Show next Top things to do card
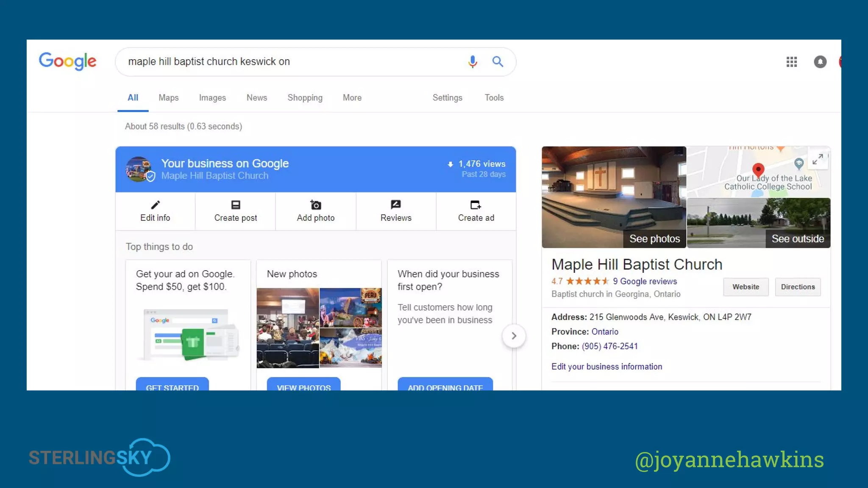868x488 pixels. (514, 336)
